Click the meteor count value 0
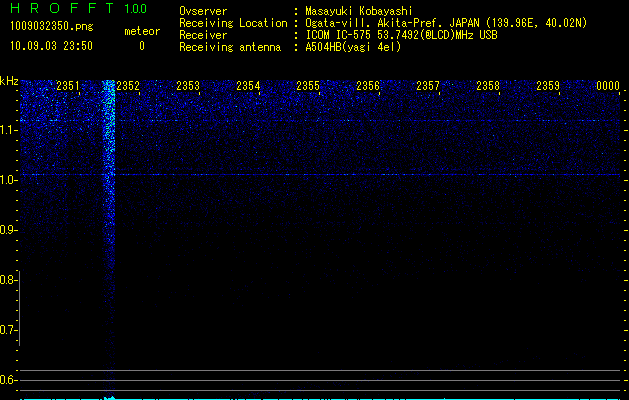The height and width of the screenshot is (400, 629). tap(142, 46)
